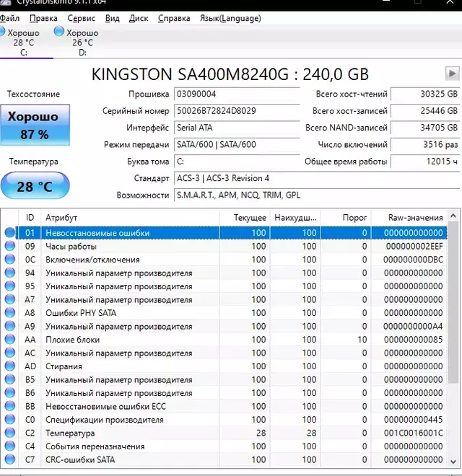This screenshot has height=476, width=462.
Task: Close the CrystalDiskInfo window
Action: pos(450,2)
